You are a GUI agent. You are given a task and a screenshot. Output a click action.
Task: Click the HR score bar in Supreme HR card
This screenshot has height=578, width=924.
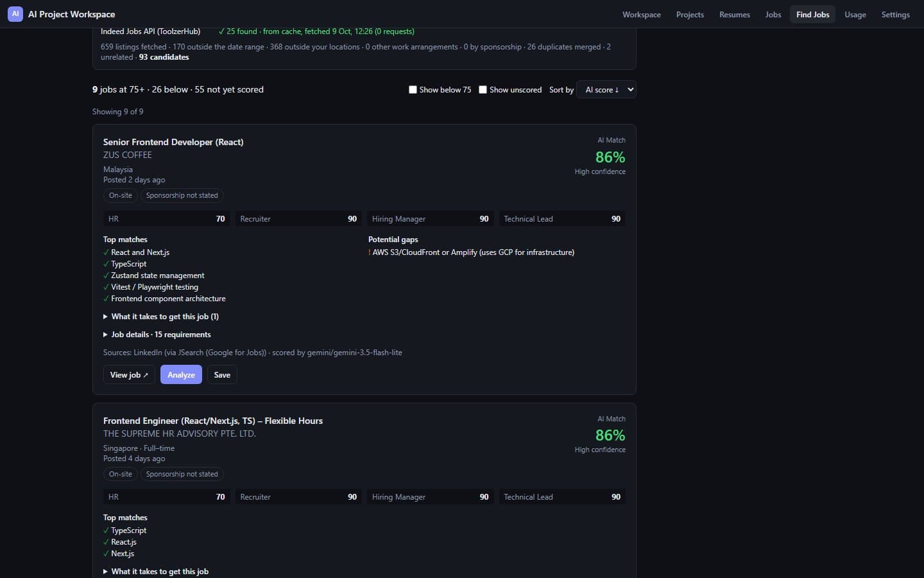tap(166, 497)
